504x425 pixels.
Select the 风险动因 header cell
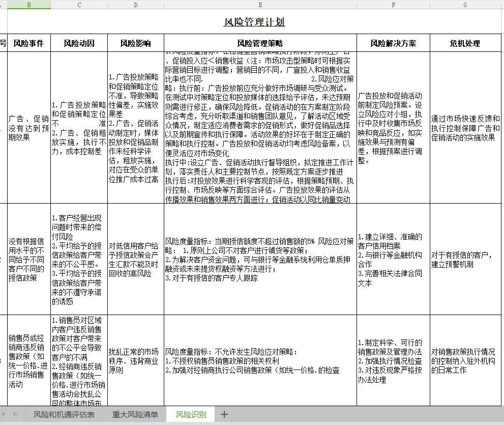coord(79,43)
